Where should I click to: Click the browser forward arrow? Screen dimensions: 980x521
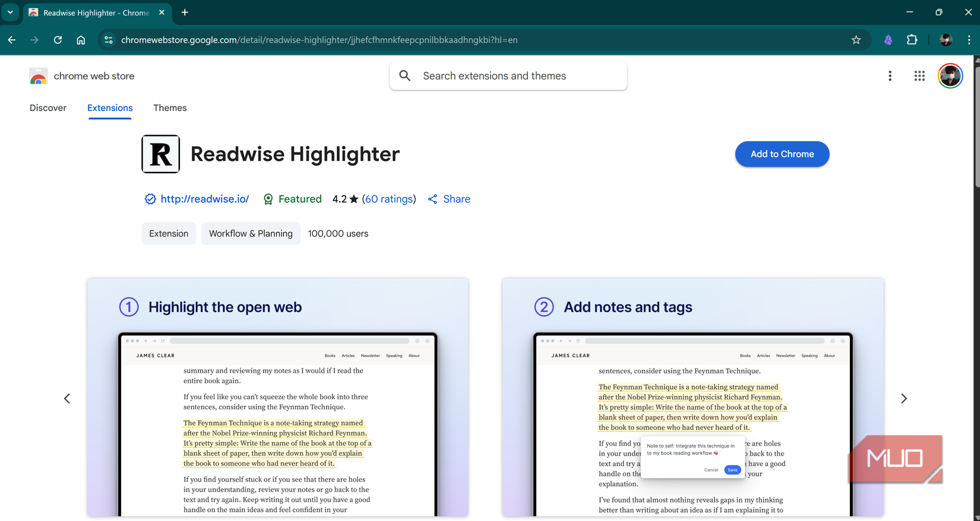tap(34, 40)
